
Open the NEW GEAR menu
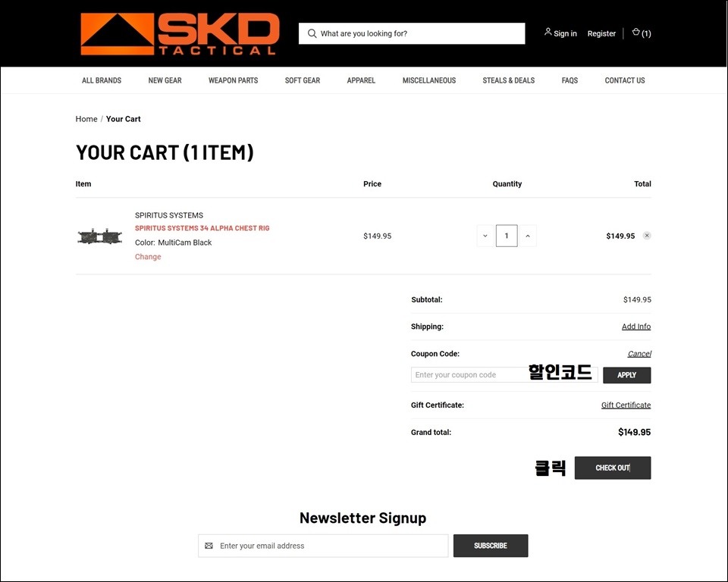click(165, 80)
